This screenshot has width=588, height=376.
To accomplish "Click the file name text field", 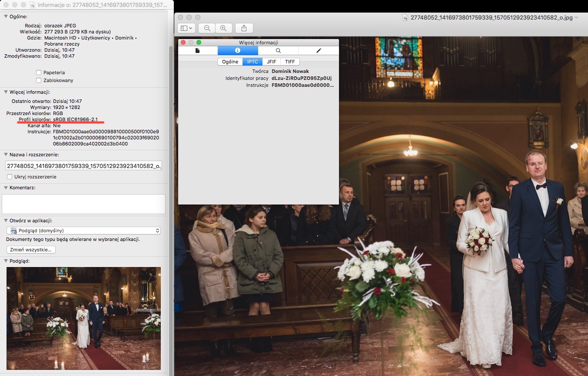I will tap(83, 165).
